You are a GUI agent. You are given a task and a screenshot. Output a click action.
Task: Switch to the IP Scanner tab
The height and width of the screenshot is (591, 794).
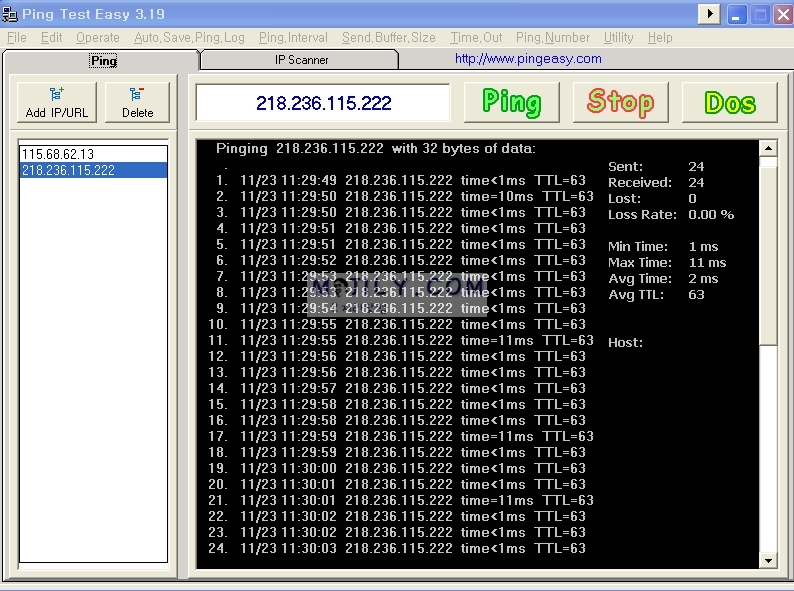(300, 60)
